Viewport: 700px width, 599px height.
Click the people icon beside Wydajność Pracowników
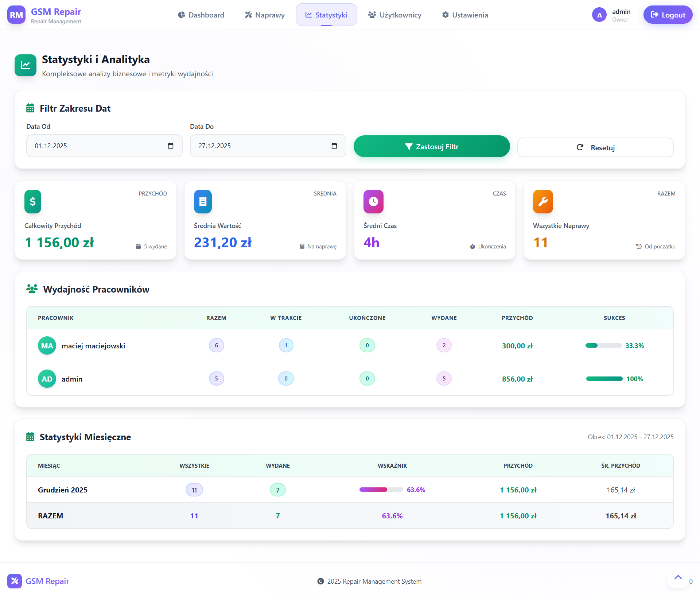coord(32,289)
